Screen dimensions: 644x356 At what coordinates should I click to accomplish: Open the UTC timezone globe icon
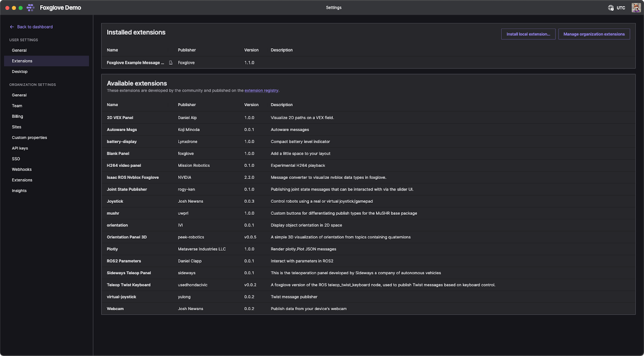(611, 8)
